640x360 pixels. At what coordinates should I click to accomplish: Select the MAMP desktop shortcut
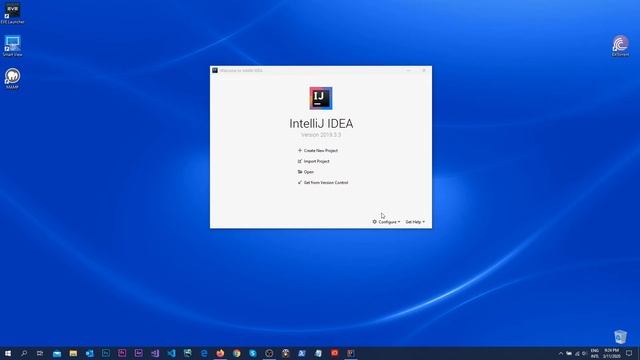(x=12, y=78)
